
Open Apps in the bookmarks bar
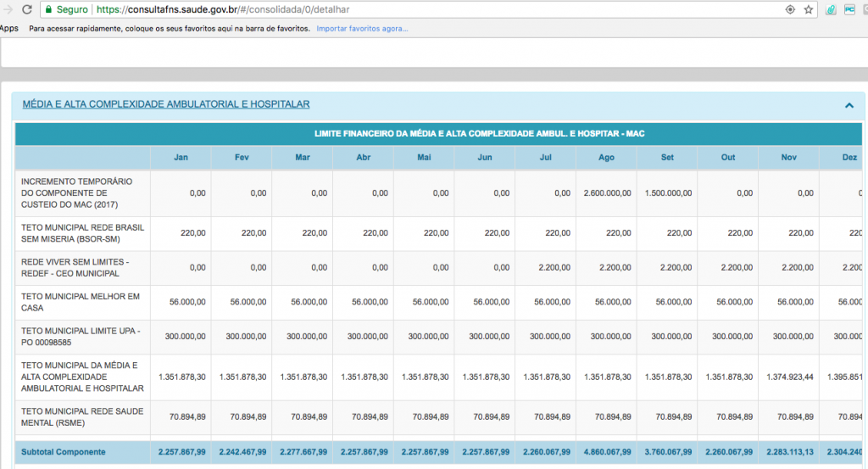9,29
